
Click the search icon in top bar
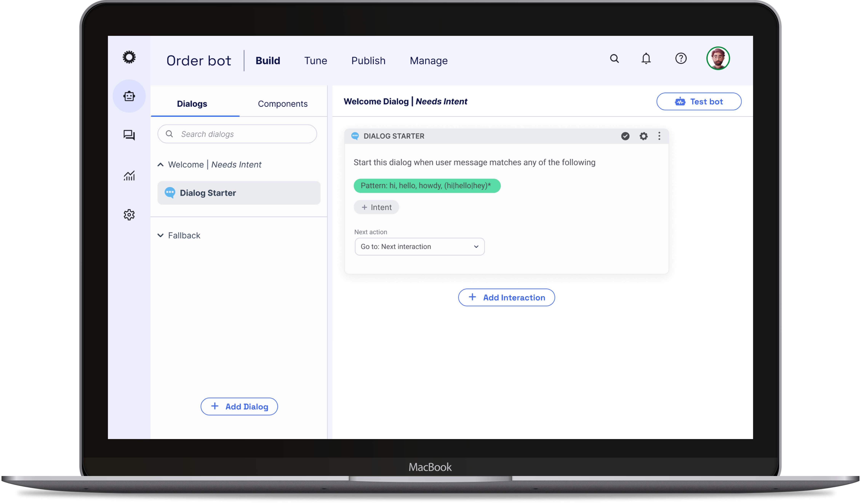tap(614, 59)
